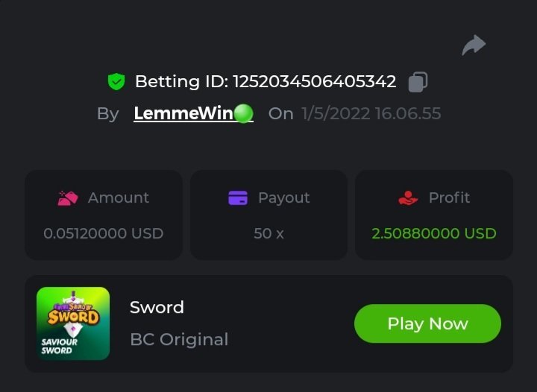Click the green verified shield icon
The height and width of the screenshot is (392, 537).
tap(116, 82)
